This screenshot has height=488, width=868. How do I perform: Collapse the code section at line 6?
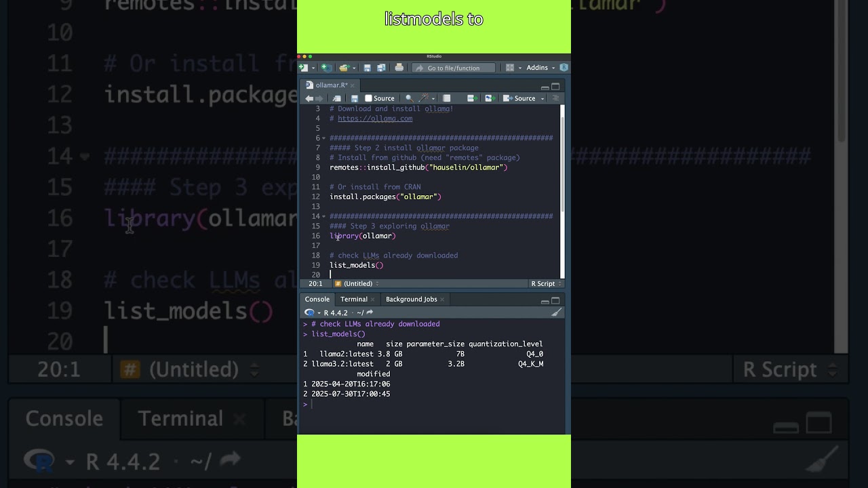coord(324,138)
